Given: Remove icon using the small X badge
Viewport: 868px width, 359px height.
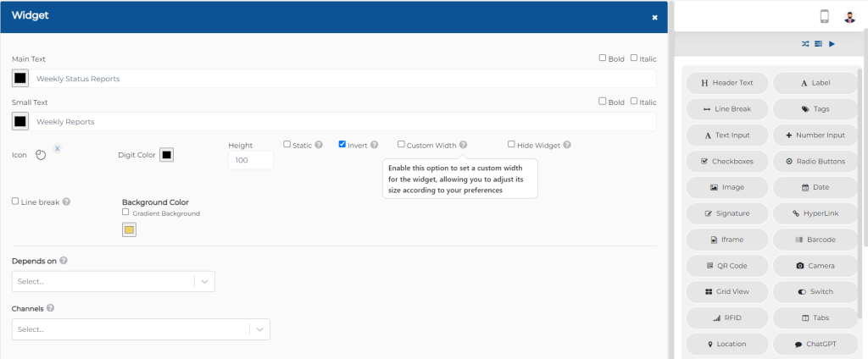Looking at the screenshot, I should click(x=58, y=149).
